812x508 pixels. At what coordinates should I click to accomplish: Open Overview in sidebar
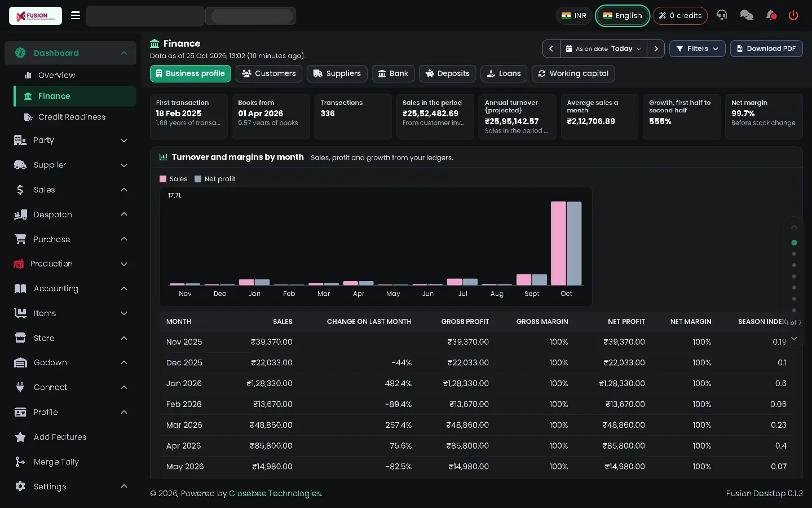point(75,75)
